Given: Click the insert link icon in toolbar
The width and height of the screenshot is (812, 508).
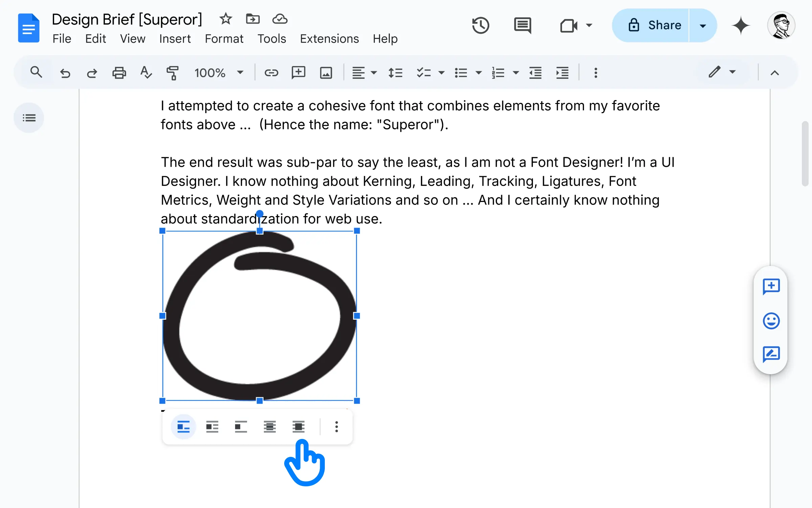Looking at the screenshot, I should pyautogui.click(x=271, y=72).
